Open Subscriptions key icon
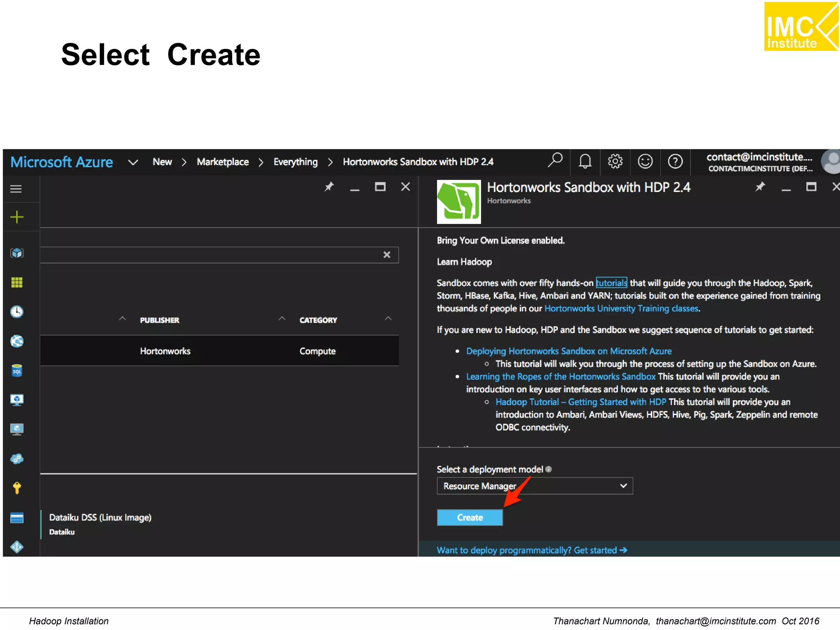Image resolution: width=840 pixels, height=630 pixels. click(17, 488)
